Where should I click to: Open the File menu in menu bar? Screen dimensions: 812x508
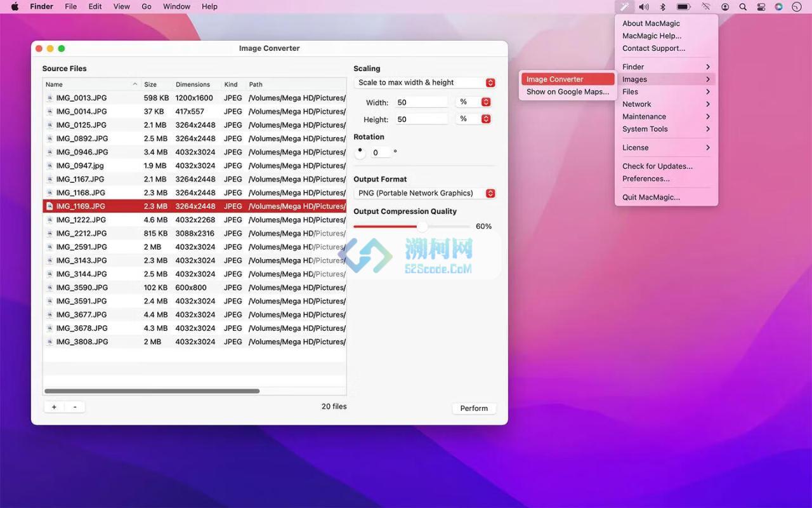tap(70, 6)
